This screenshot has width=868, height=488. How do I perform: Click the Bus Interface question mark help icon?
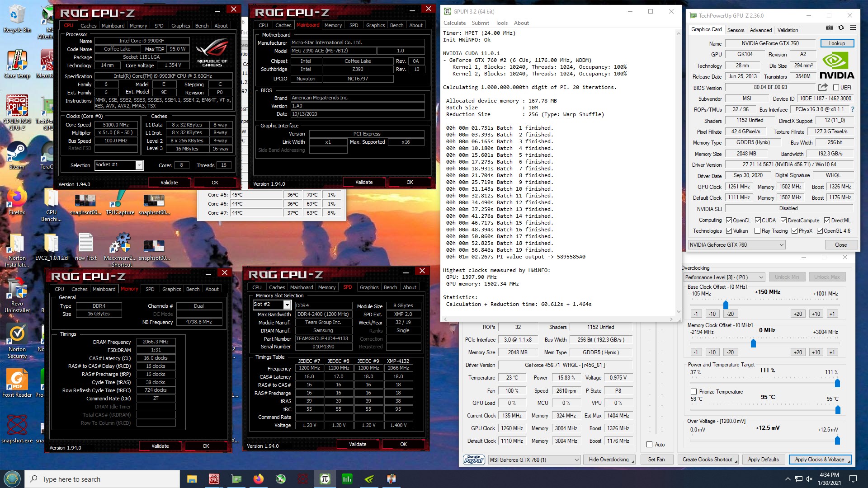(853, 109)
